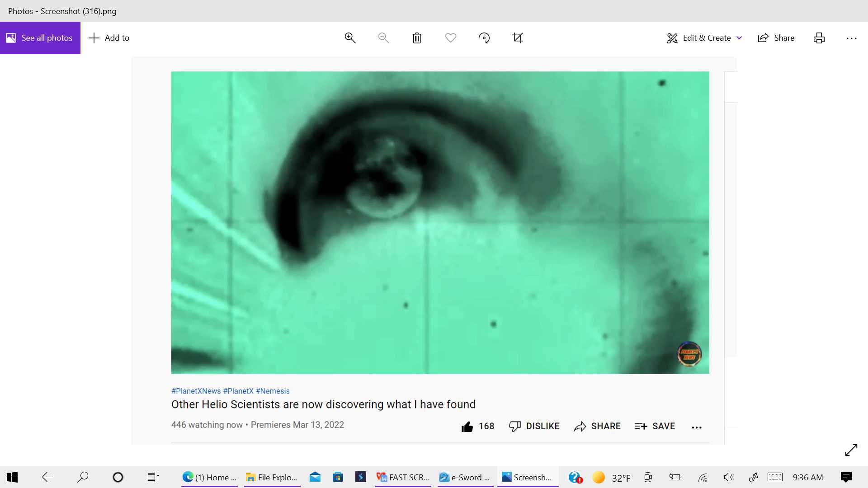
Task: Open the Add to menu
Action: tap(109, 38)
